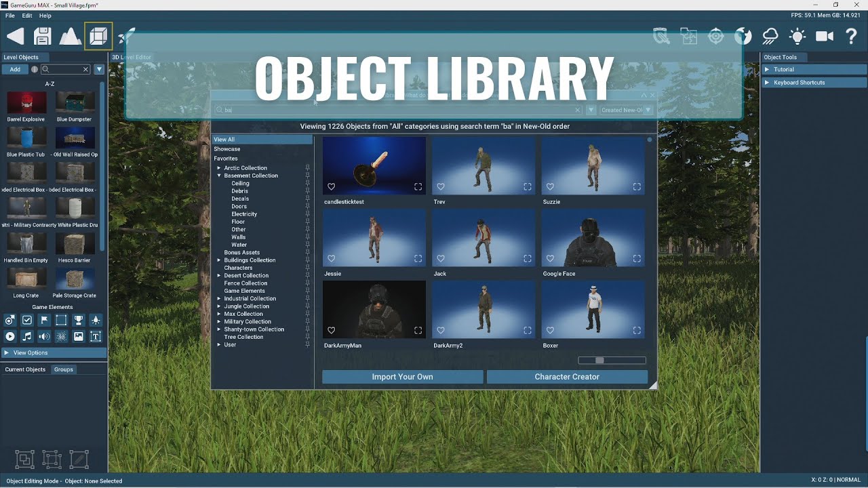Select the object mode cube icon
The height and width of the screenshot is (488, 868).
pos(98,36)
